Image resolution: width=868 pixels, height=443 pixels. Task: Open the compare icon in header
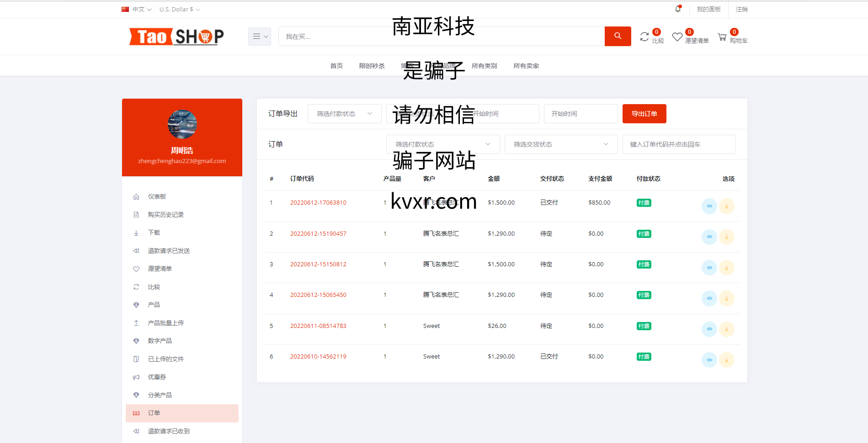coord(644,37)
